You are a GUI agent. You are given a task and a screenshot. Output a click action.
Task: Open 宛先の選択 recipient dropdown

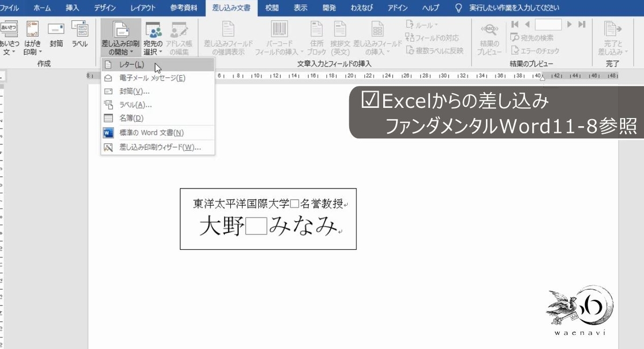153,39
